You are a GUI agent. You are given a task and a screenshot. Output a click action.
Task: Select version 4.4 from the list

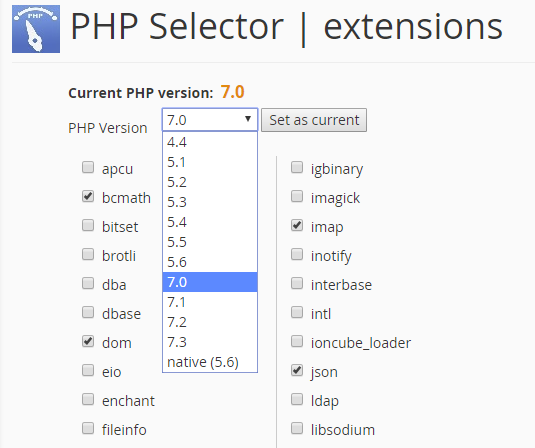(x=210, y=142)
